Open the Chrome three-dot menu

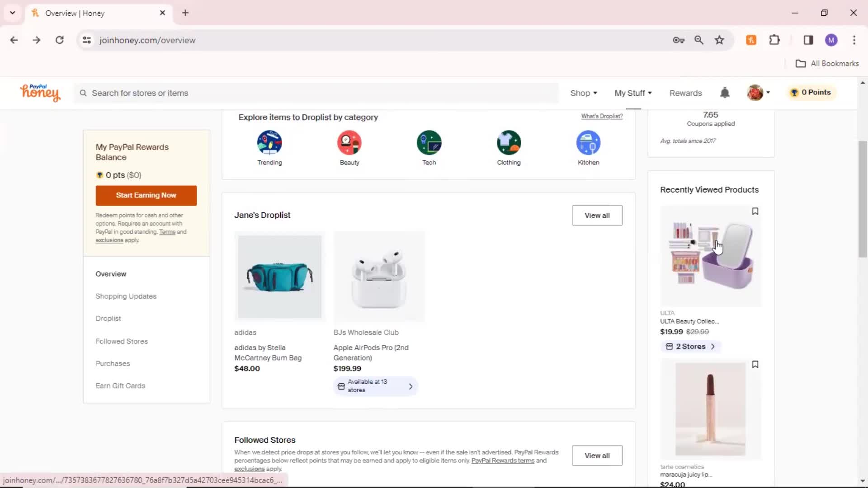[x=854, y=40]
